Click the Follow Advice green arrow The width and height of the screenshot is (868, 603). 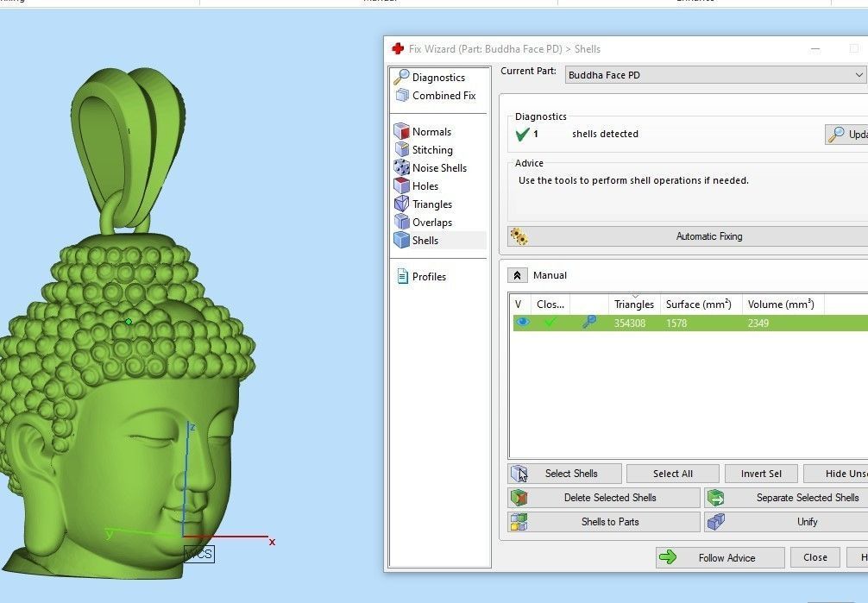[x=668, y=557]
